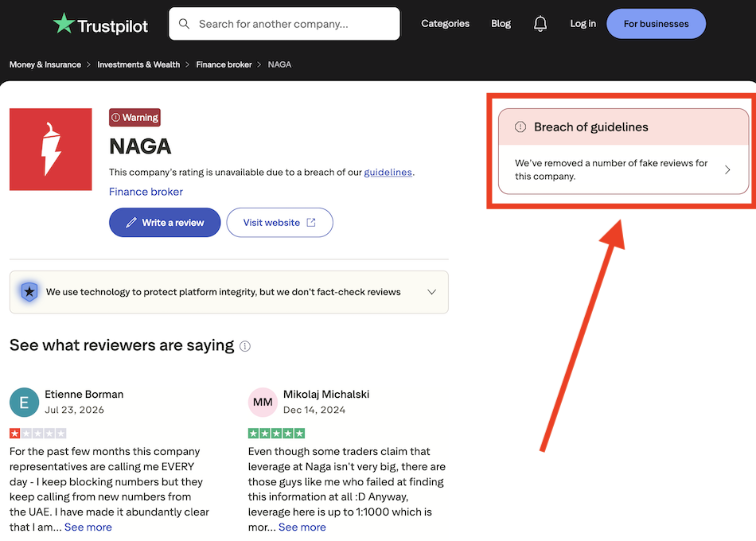Click the Breach of guidelines header
756x541 pixels.
[623, 126]
